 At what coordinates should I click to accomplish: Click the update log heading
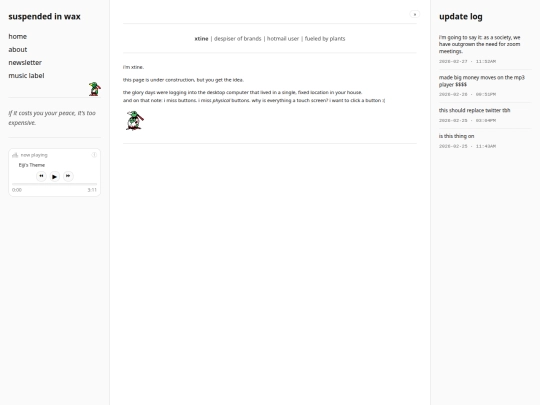pos(461,17)
